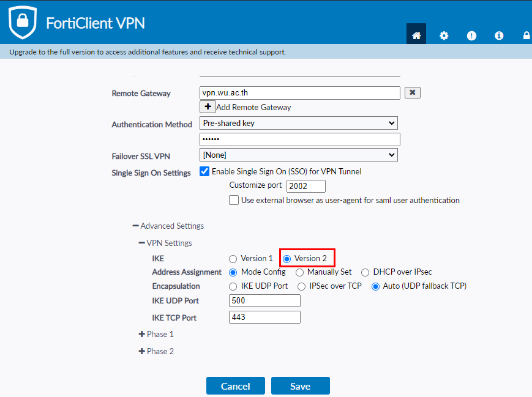The height and width of the screenshot is (397, 532).
Task: Click the lock icon in header
Action: [x=526, y=35]
